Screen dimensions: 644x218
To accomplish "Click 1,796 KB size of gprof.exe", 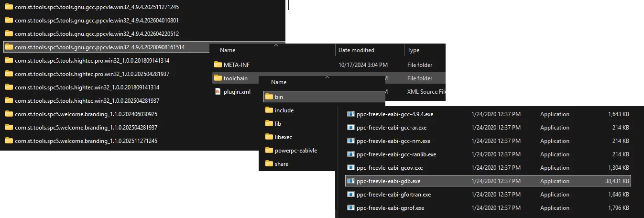I will tap(619, 208).
